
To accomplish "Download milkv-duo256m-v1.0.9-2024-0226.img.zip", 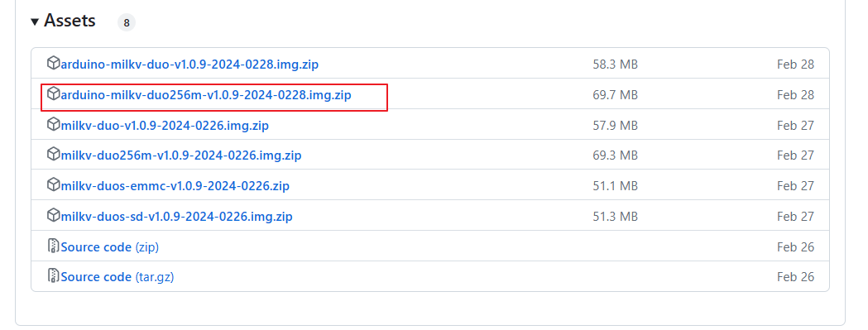I will click(x=181, y=155).
